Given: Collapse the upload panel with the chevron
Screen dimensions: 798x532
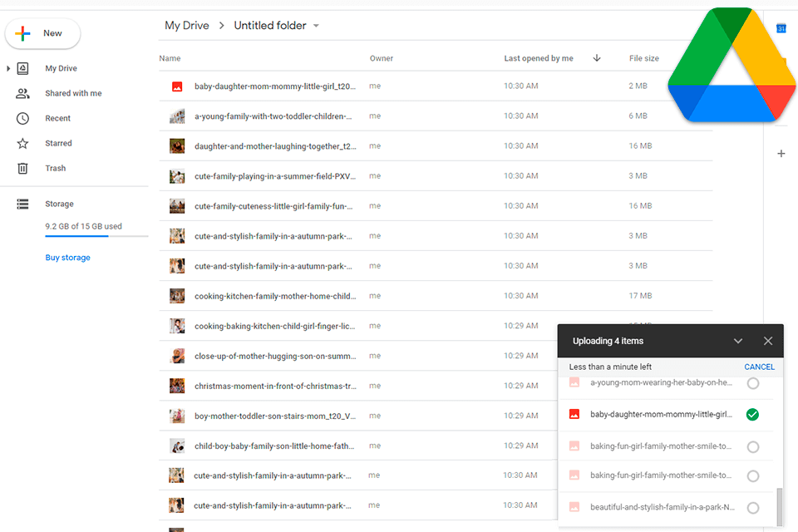Looking at the screenshot, I should click(x=738, y=341).
